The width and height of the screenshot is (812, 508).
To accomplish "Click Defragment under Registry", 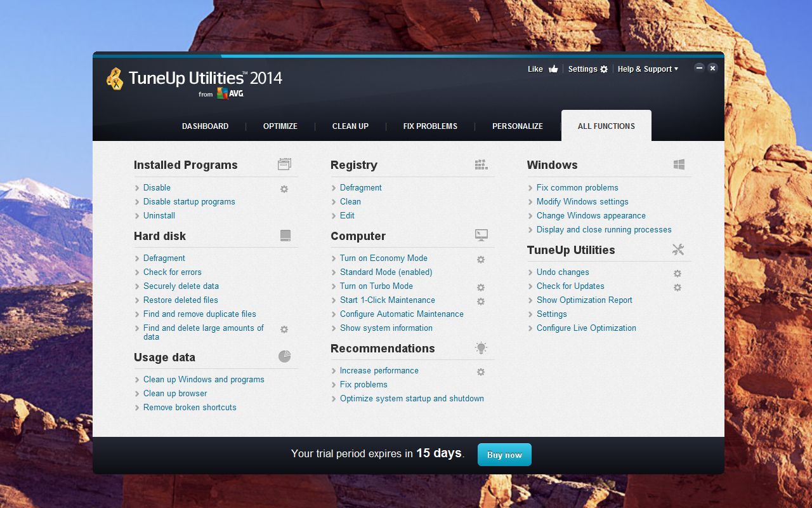I will [x=361, y=187].
